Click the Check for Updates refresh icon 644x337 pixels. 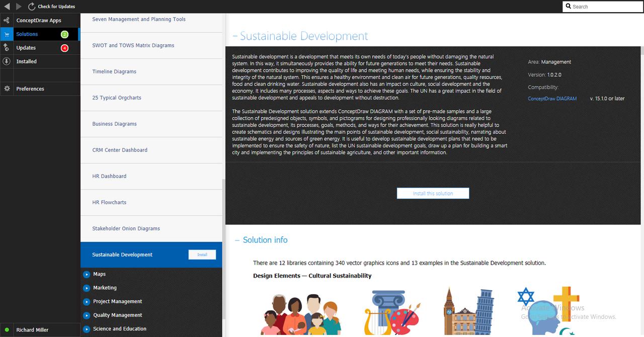pyautogui.click(x=32, y=7)
